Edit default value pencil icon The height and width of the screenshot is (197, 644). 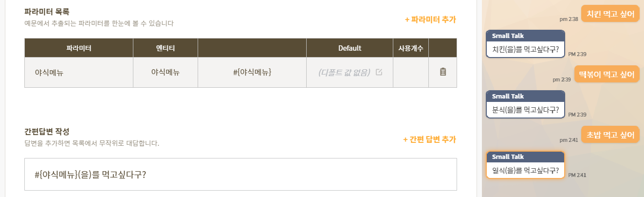[x=379, y=72]
